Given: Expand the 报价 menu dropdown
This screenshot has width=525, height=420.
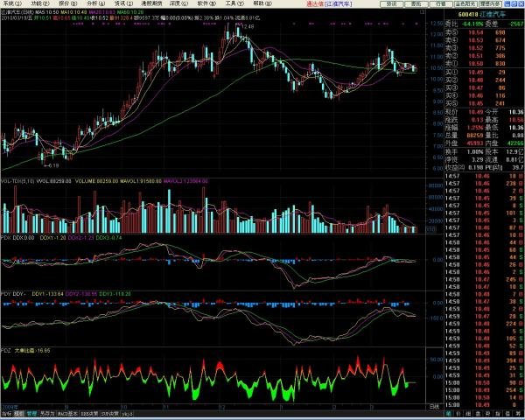Looking at the screenshot, I should (65, 3).
